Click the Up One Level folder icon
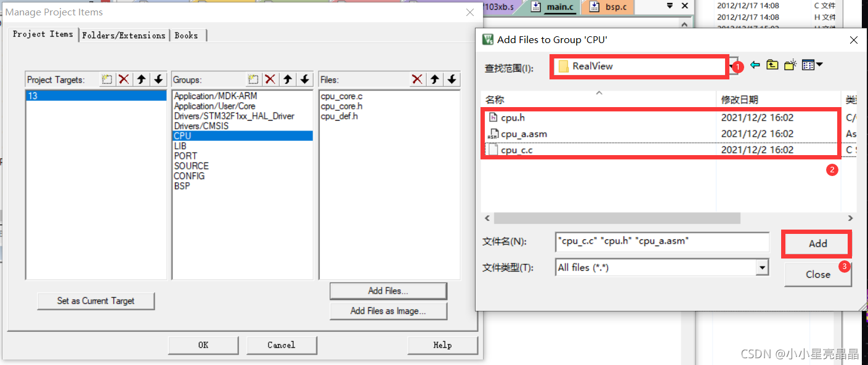This screenshot has height=365, width=868. click(772, 65)
